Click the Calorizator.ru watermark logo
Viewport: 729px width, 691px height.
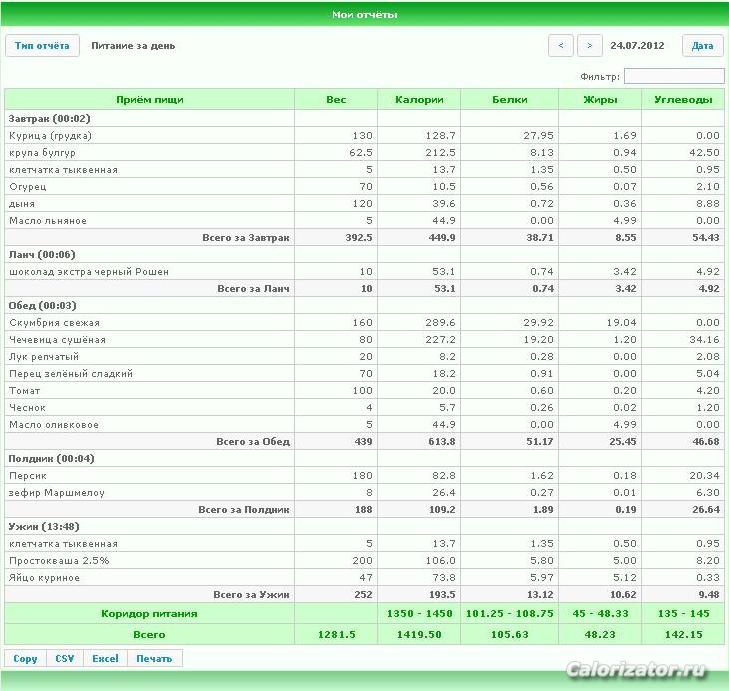point(636,670)
